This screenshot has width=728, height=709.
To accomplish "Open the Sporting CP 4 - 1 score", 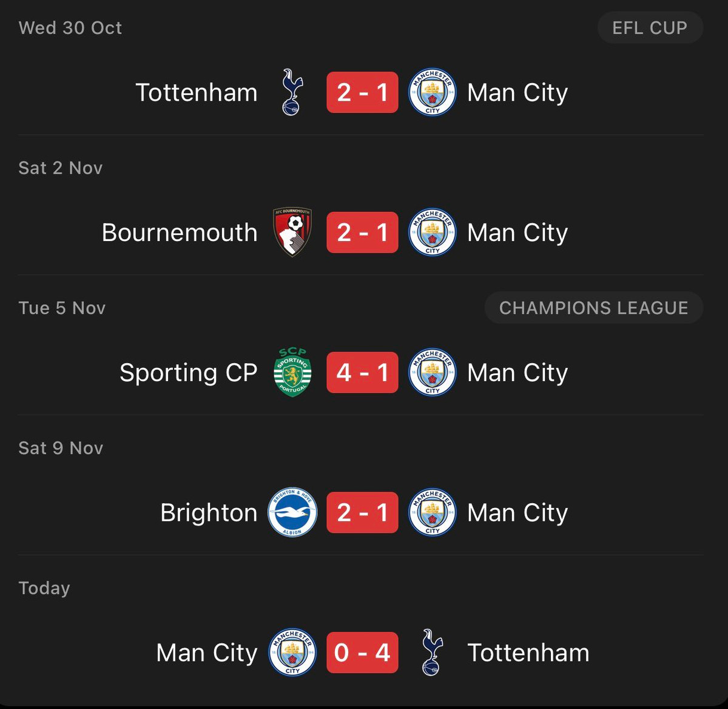I will [x=362, y=372].
